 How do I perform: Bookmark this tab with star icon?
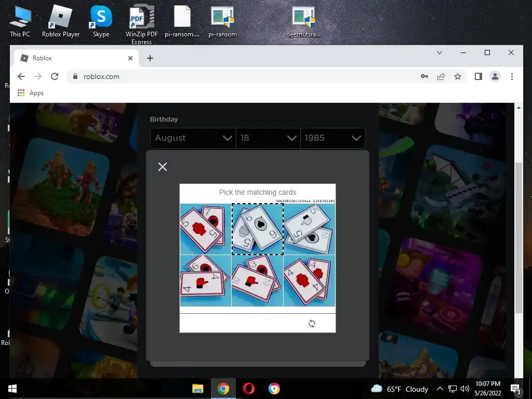(x=458, y=76)
